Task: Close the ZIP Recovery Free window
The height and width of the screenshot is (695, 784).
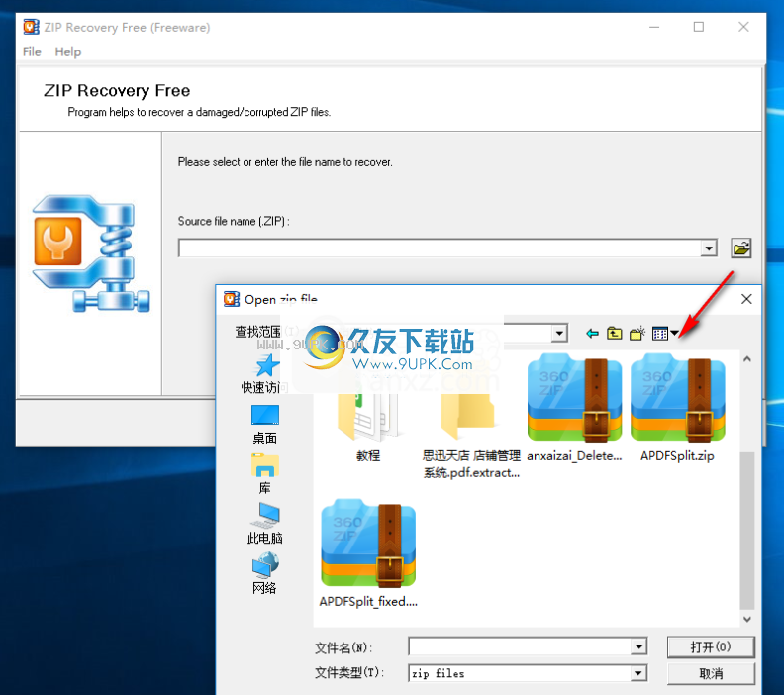Action: point(743,27)
